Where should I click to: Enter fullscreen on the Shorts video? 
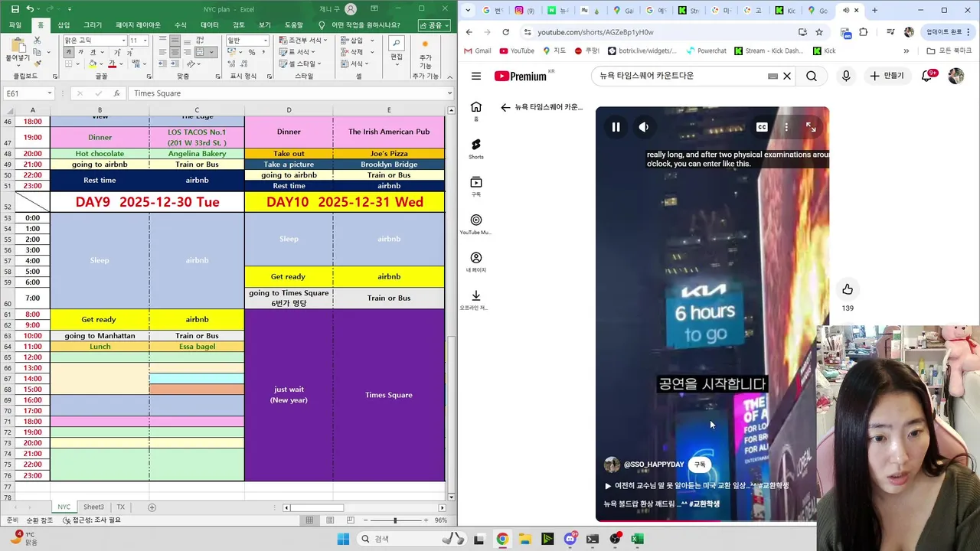click(811, 127)
